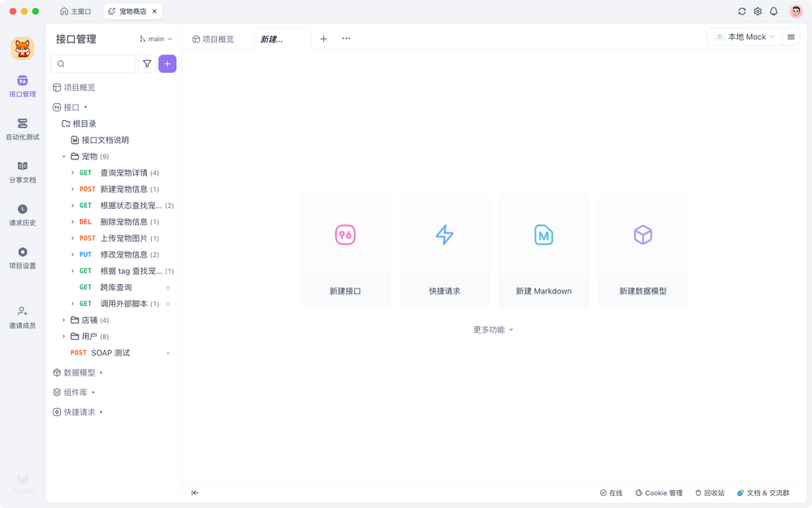Viewport: 812px width, 508px height.
Task: Select the 宠物商店 window tab
Action: coord(132,11)
